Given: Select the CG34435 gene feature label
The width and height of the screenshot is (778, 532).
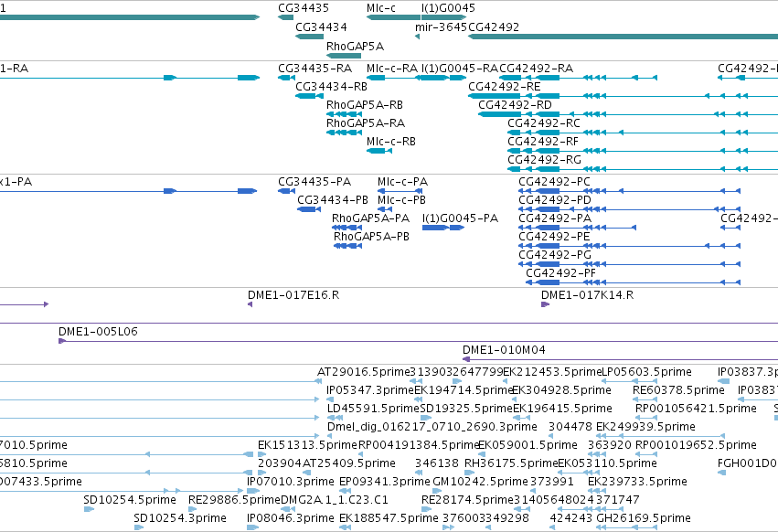Looking at the screenshot, I should click(x=304, y=8).
